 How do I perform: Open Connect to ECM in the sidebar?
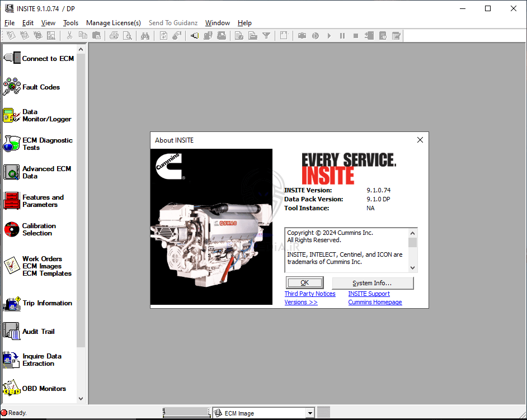tap(39, 59)
